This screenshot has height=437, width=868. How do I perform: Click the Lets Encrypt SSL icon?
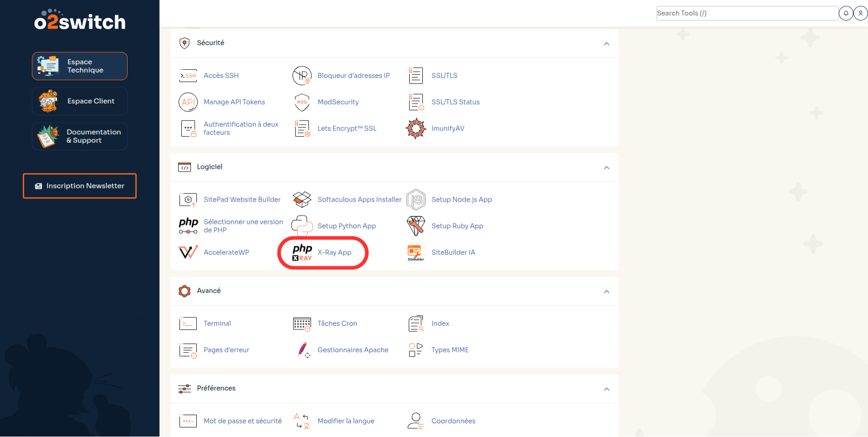coord(302,129)
